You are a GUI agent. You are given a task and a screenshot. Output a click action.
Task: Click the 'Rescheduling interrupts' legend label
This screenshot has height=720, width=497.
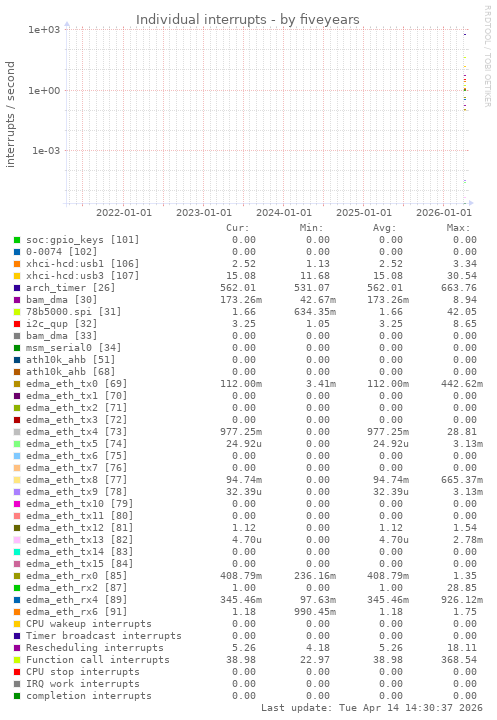pyautogui.click(x=95, y=647)
